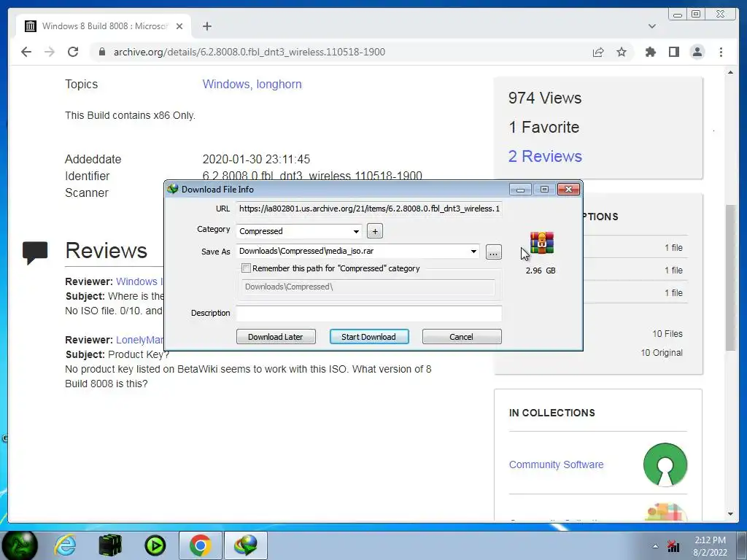This screenshot has width=747, height=560.
Task: Select the Windows 8 Build 8008 tab
Action: point(104,26)
